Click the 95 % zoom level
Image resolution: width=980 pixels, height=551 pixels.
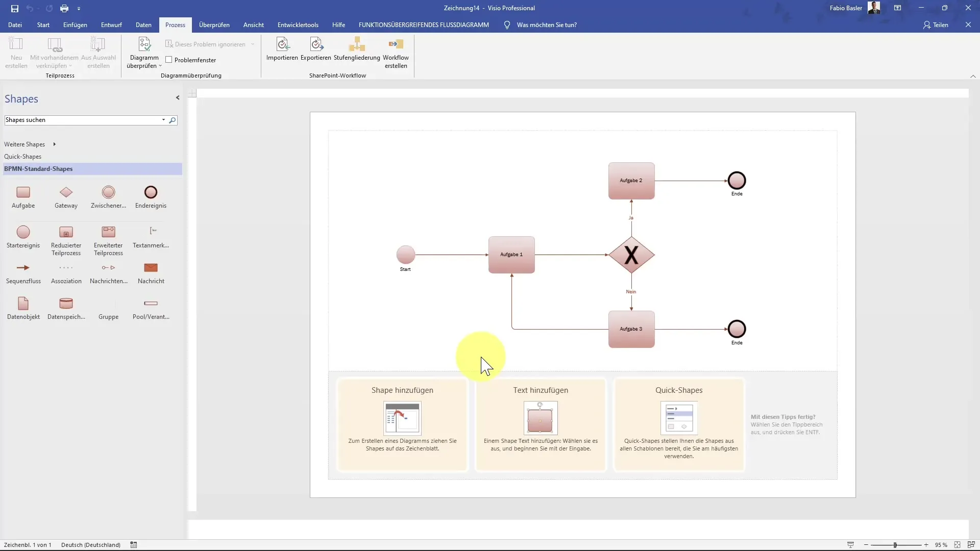tap(941, 545)
